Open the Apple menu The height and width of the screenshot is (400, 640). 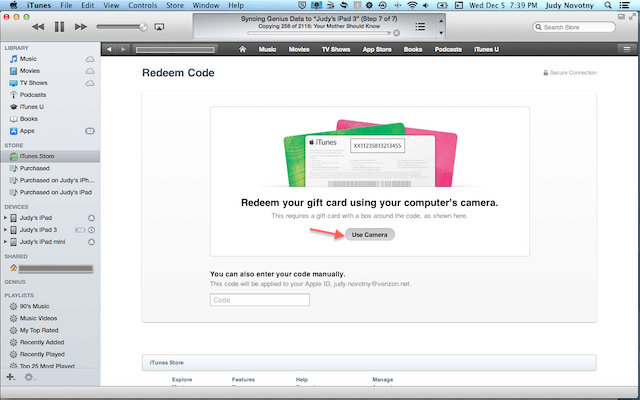(13, 5)
